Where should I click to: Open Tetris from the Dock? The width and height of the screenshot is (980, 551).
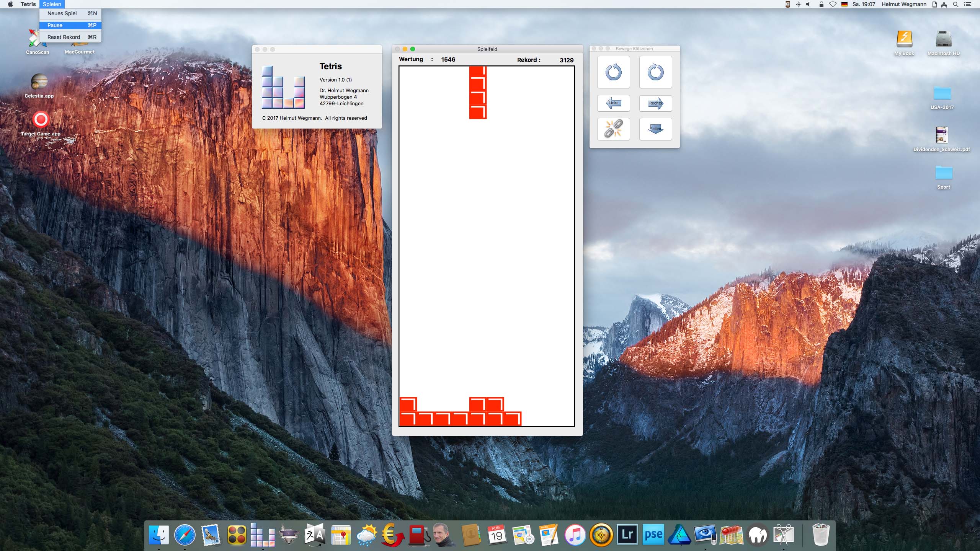(263, 535)
